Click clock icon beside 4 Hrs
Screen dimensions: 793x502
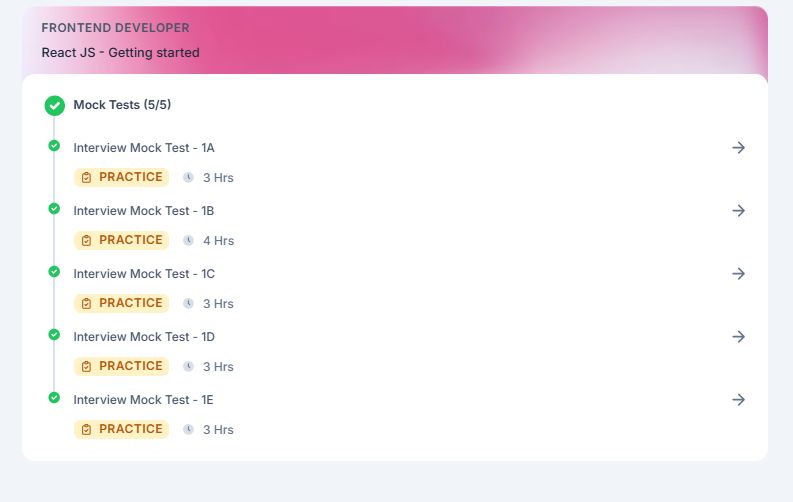(188, 241)
